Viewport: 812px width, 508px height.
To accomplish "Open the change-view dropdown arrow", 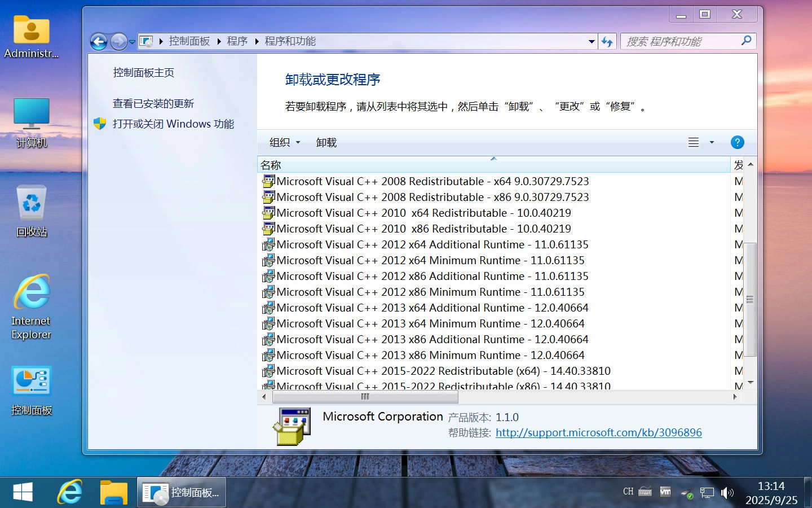I will coord(711,142).
